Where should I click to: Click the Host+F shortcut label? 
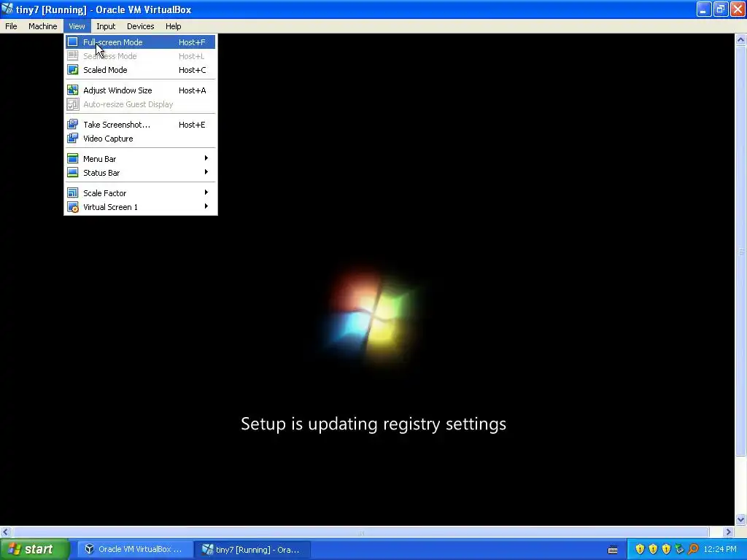click(192, 42)
